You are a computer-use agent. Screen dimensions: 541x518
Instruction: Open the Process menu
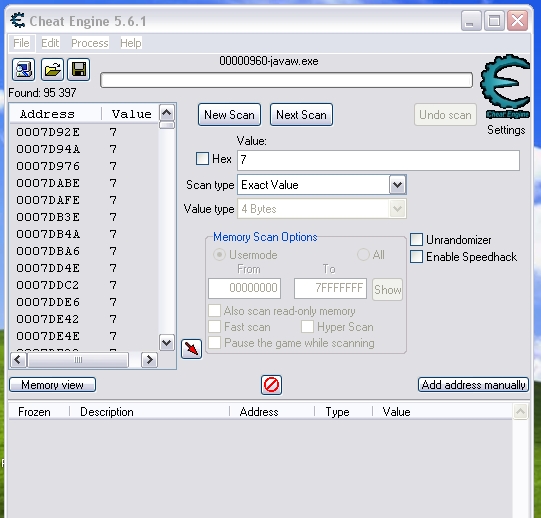pos(90,43)
